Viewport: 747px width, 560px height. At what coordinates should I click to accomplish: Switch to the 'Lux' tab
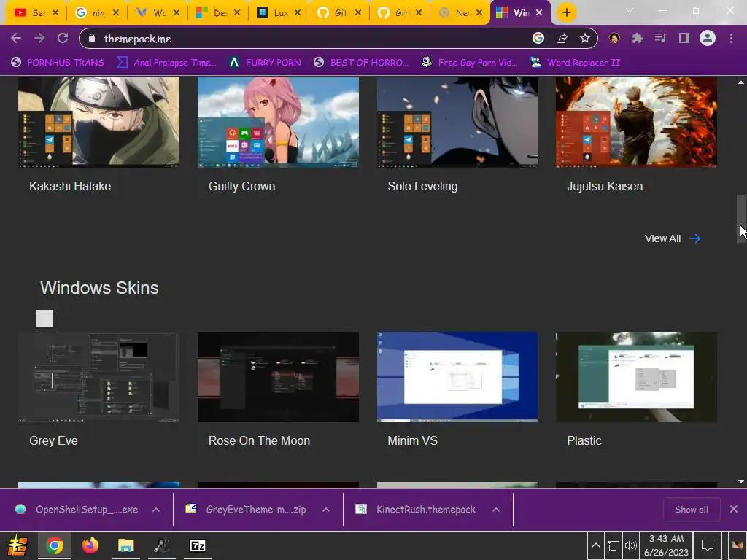[278, 13]
